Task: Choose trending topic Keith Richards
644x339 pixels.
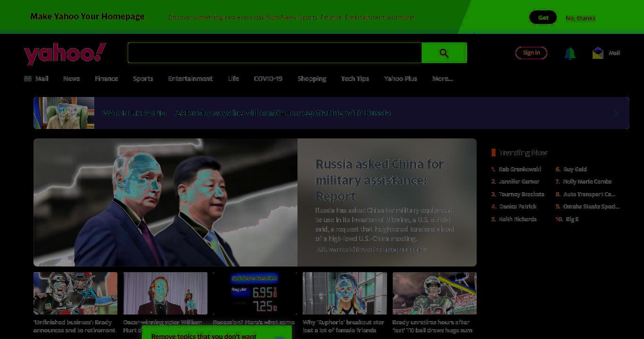Action: pos(518,219)
